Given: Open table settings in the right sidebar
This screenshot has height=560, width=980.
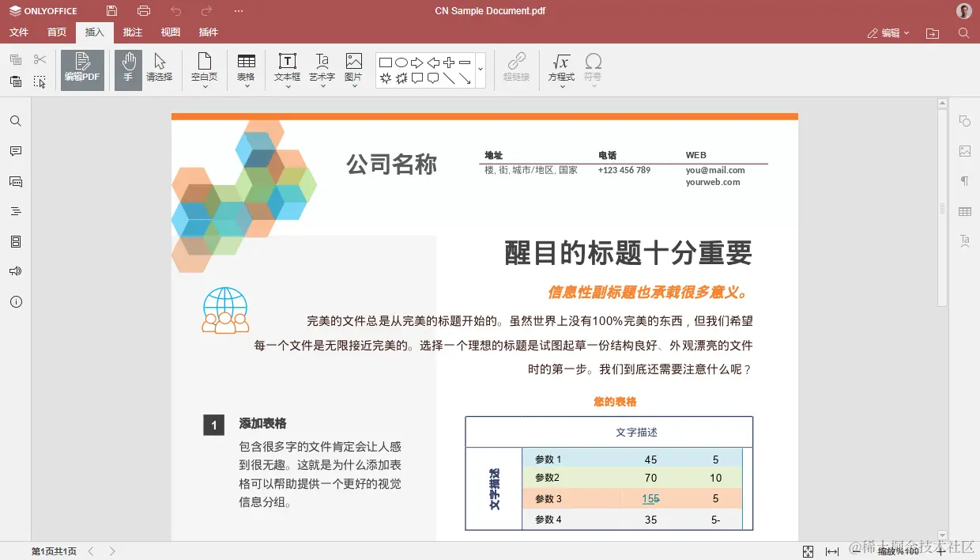Looking at the screenshot, I should coord(964,211).
